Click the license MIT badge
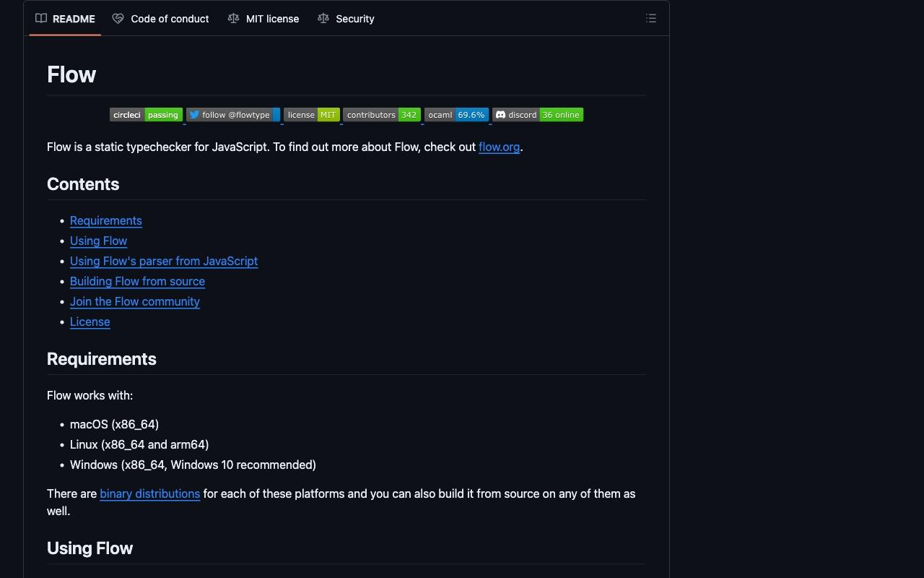The width and height of the screenshot is (924, 578). pyautogui.click(x=312, y=115)
